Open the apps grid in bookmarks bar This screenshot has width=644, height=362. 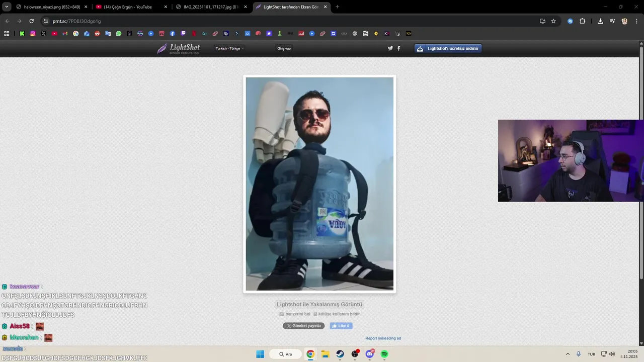(x=7, y=34)
